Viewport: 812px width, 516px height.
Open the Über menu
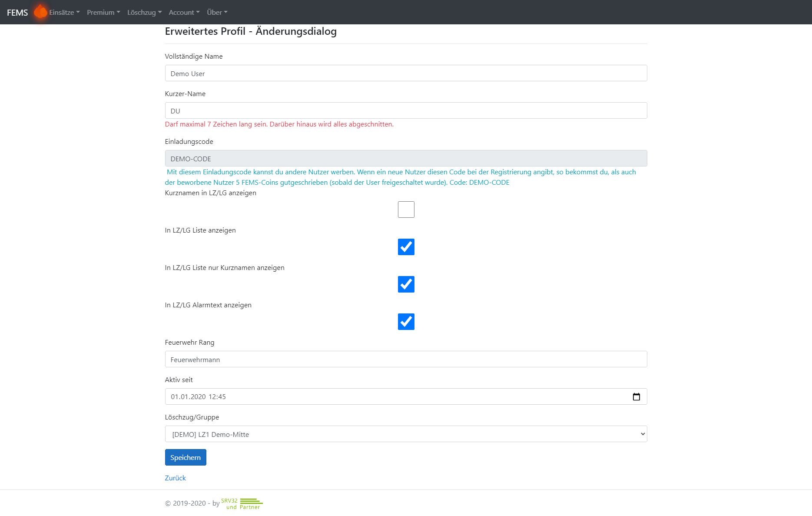217,12
